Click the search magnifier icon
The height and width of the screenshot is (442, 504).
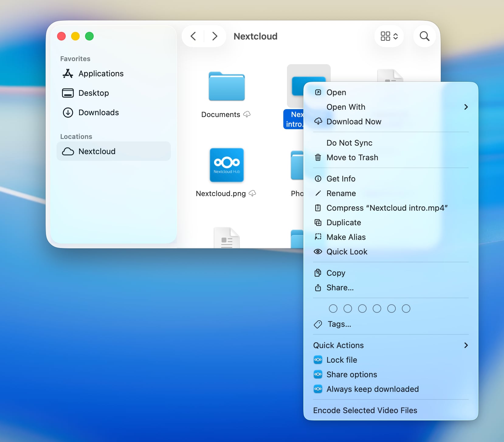424,36
